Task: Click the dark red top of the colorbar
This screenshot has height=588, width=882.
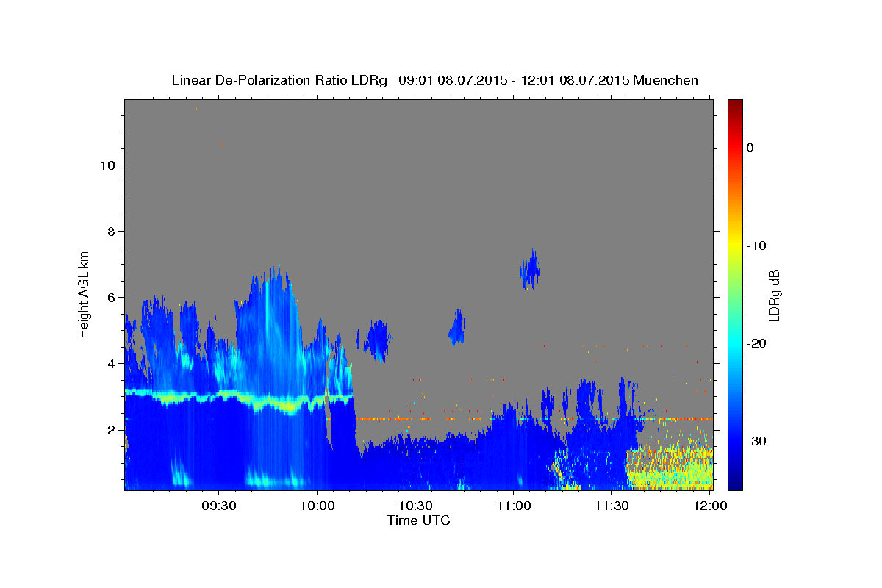Action: tap(734, 107)
